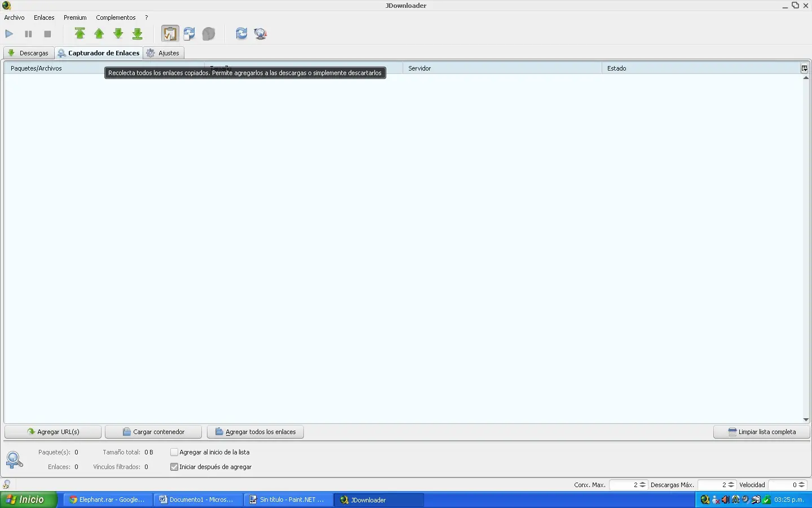Click JDownloader title bar app icon
The width and height of the screenshot is (812, 508).
(7, 6)
